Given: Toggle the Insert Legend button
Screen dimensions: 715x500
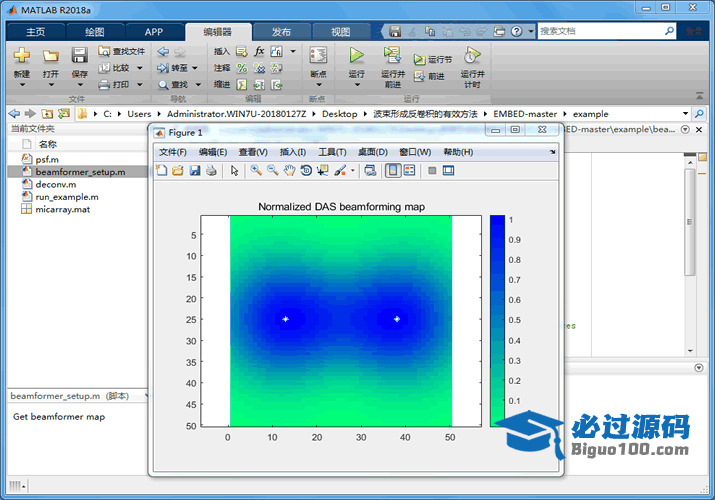Looking at the screenshot, I should click(x=409, y=170).
